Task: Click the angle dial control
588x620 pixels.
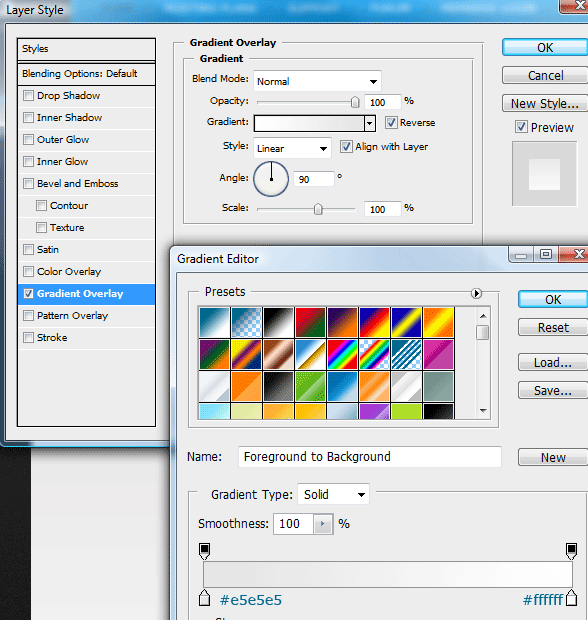Action: click(x=271, y=179)
